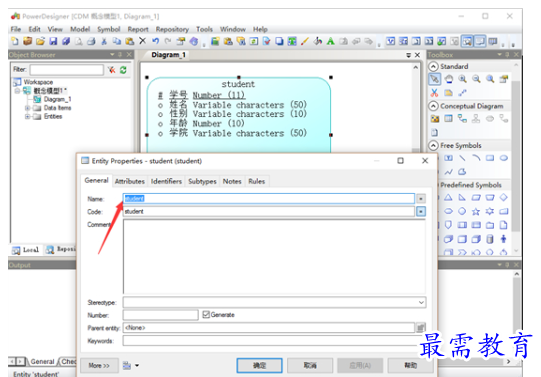Screen dimensions: 541x377
Task: Switch to the Subtypes tab
Action: point(202,181)
